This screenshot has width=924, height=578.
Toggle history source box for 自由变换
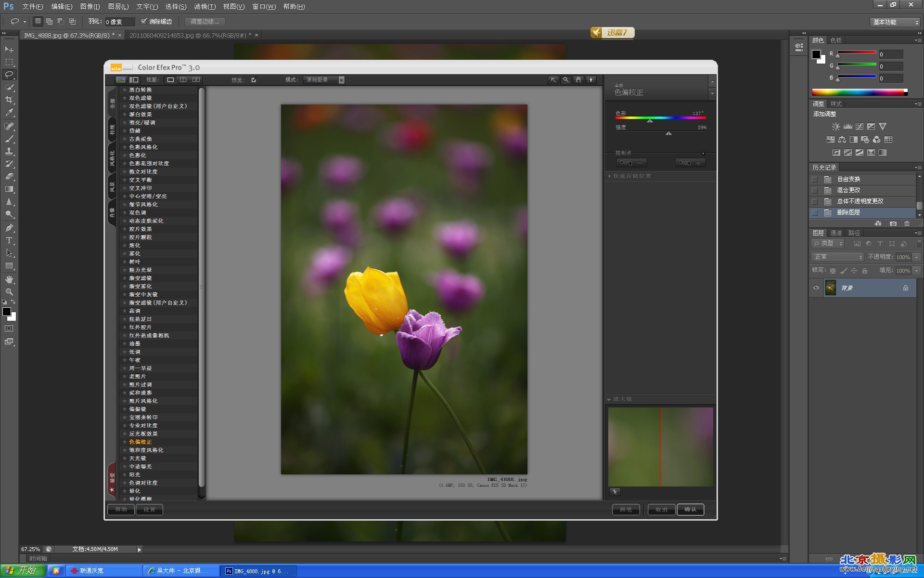click(x=815, y=179)
